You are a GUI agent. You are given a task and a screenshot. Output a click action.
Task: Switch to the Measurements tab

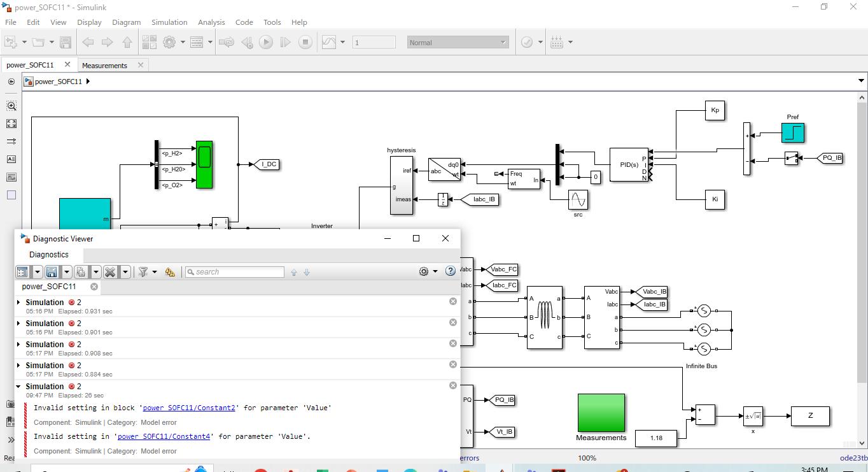pyautogui.click(x=106, y=64)
